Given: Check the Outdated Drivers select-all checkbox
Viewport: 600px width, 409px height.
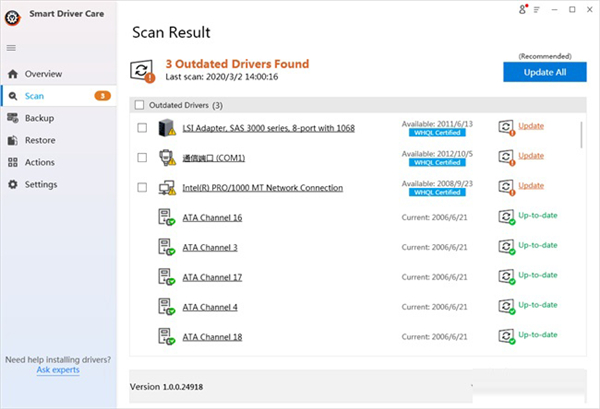Looking at the screenshot, I should [140, 105].
